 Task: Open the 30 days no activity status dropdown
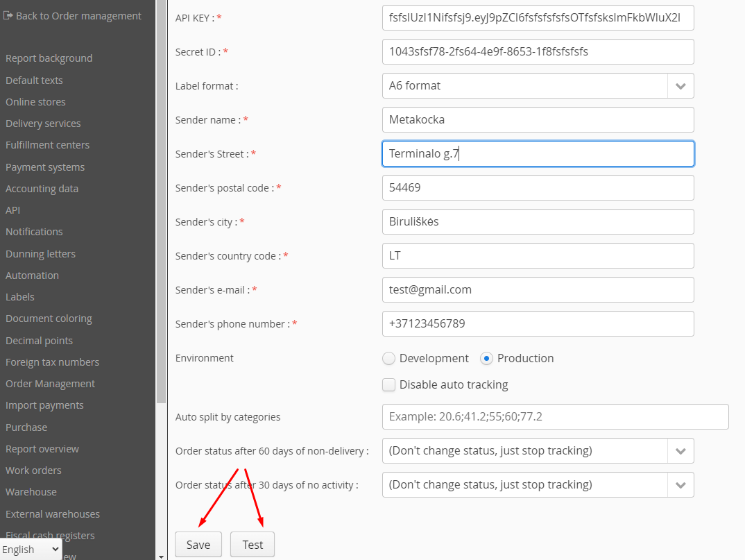point(538,484)
